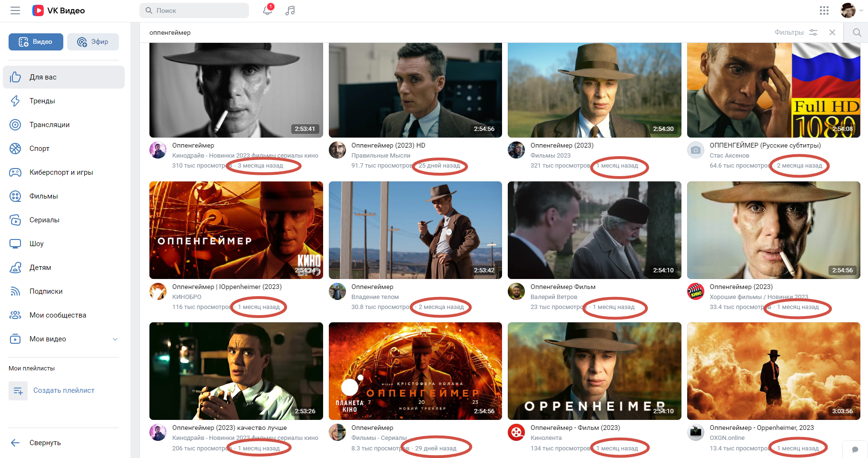This screenshot has width=868, height=458.
Task: Open the notifications bell
Action: [267, 10]
